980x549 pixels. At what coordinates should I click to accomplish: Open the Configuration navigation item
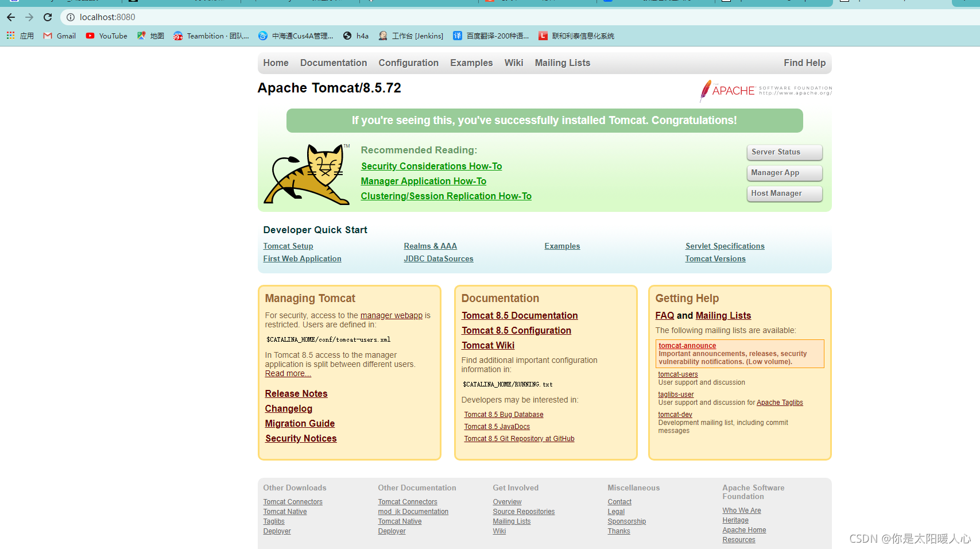click(x=408, y=63)
